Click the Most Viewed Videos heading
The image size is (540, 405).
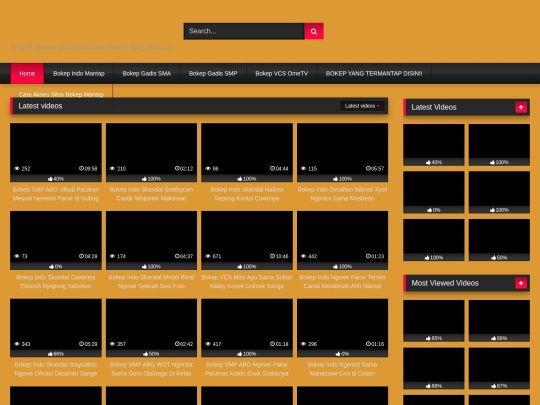coord(445,283)
